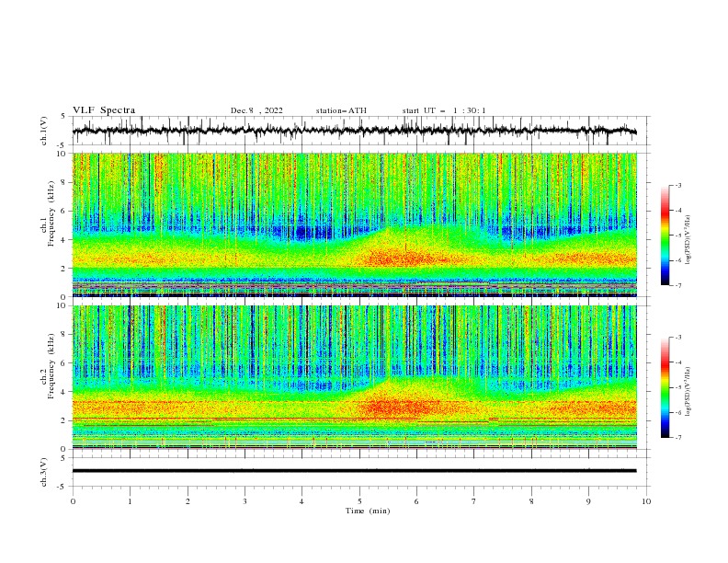Click ch.1 color bar tick "-3"
728x563 pixels.
point(678,185)
